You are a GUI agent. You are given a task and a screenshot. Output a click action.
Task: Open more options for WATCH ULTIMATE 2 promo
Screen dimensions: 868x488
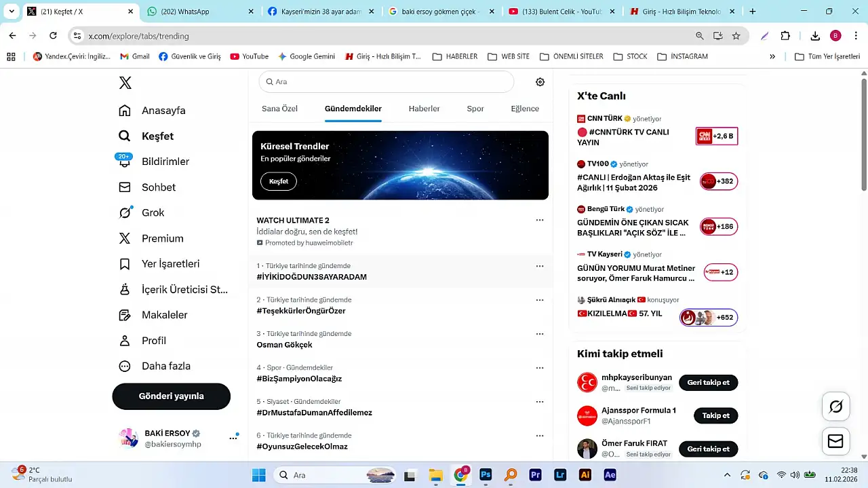(x=540, y=220)
